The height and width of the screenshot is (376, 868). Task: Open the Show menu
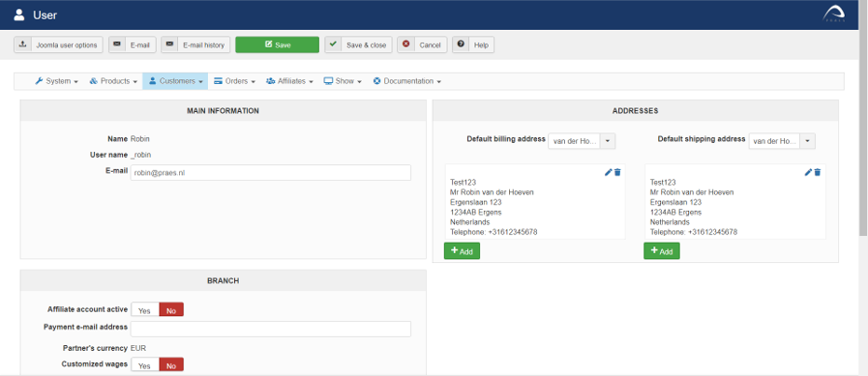click(343, 81)
